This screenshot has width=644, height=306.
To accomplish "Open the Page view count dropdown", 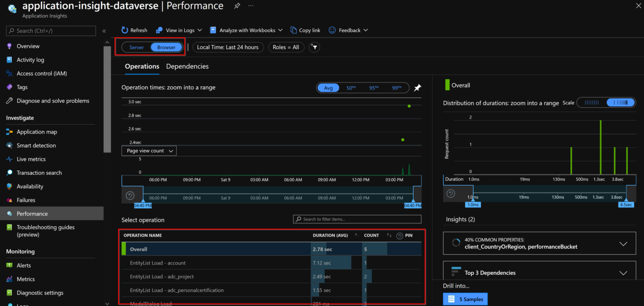I will [x=149, y=151].
